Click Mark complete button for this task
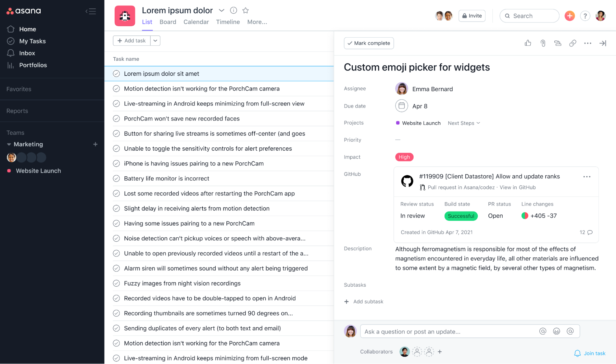This screenshot has height=364, width=616. tap(369, 43)
